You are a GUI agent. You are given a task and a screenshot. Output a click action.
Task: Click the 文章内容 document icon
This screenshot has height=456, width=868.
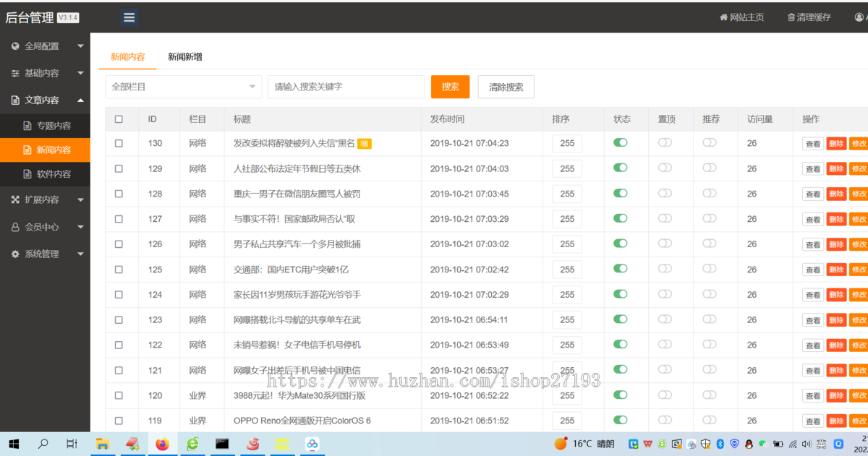[x=15, y=100]
